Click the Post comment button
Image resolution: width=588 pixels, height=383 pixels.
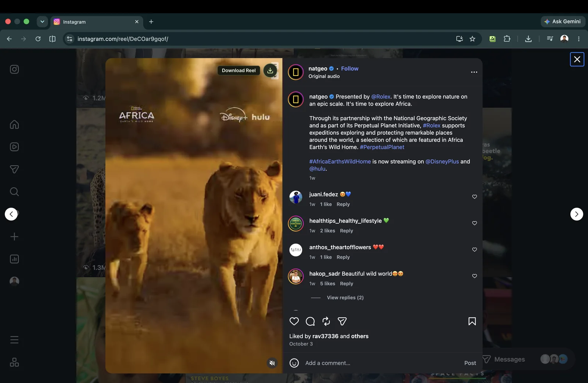pyautogui.click(x=470, y=363)
